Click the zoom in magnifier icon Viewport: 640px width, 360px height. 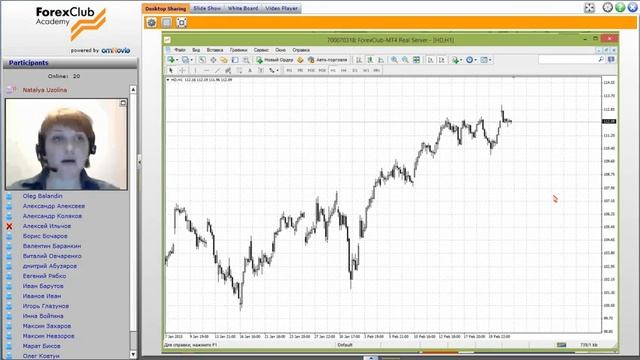(x=394, y=60)
